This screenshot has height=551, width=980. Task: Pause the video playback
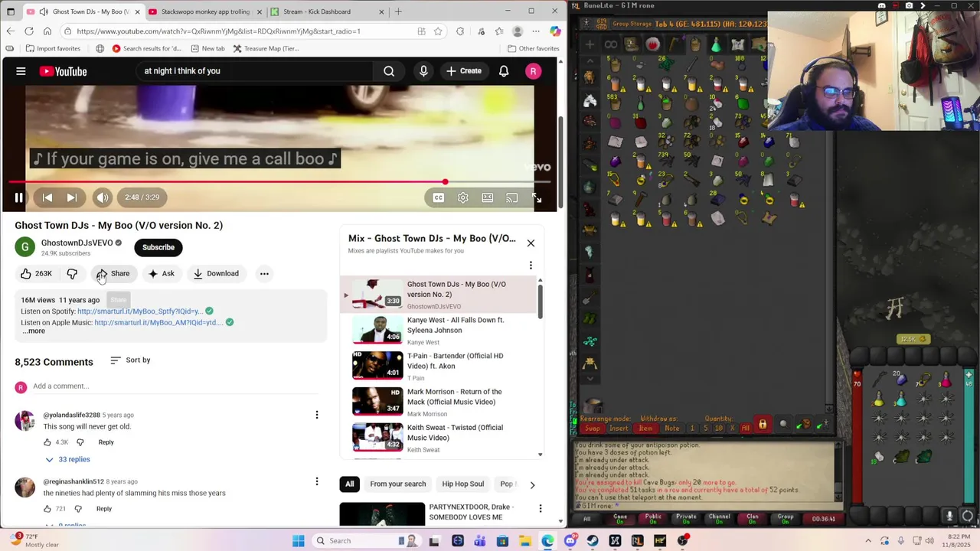pyautogui.click(x=19, y=197)
